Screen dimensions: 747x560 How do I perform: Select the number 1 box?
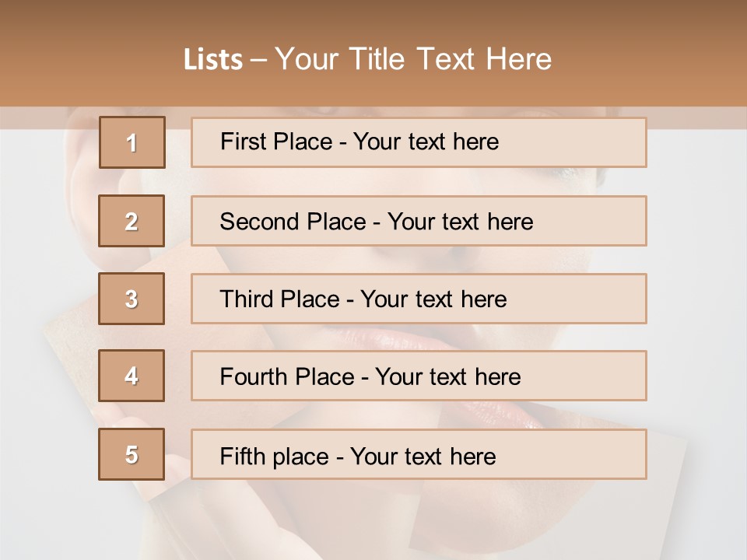point(132,142)
